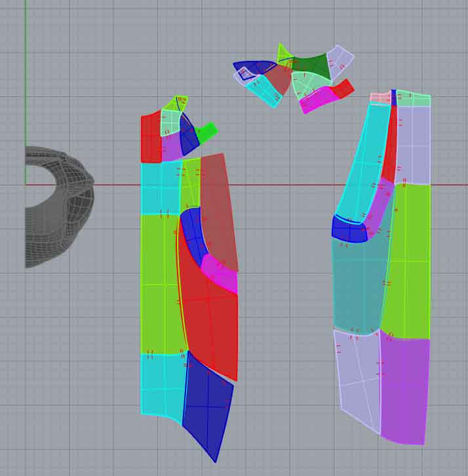Select the upper lavender panel in right pattern
This screenshot has width=468, height=476.
(x=414, y=145)
